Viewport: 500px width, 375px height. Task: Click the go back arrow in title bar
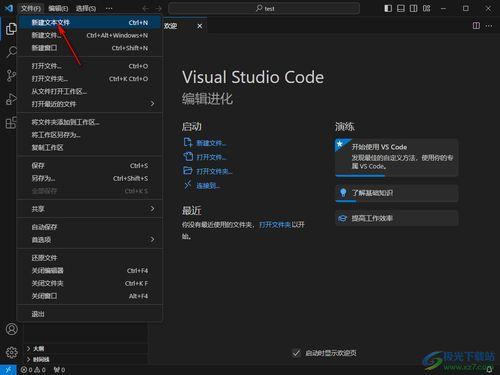(x=145, y=8)
